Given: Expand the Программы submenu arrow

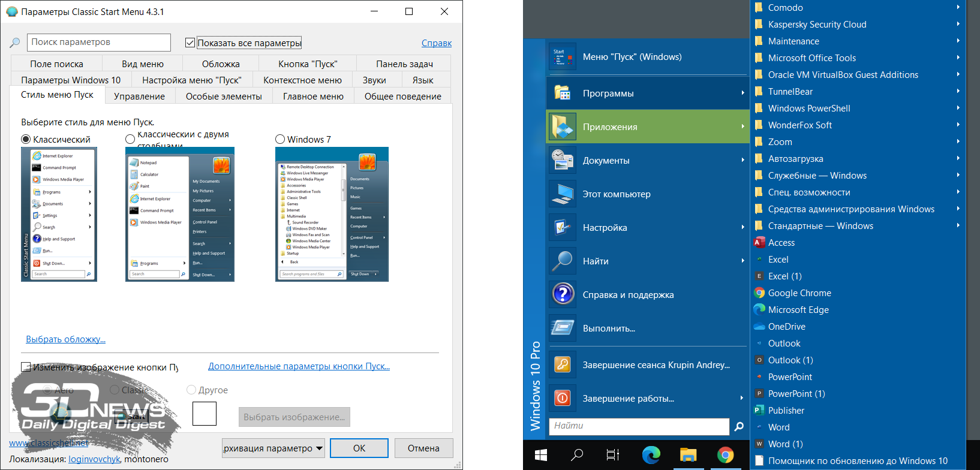Looking at the screenshot, I should pyautogui.click(x=742, y=93).
